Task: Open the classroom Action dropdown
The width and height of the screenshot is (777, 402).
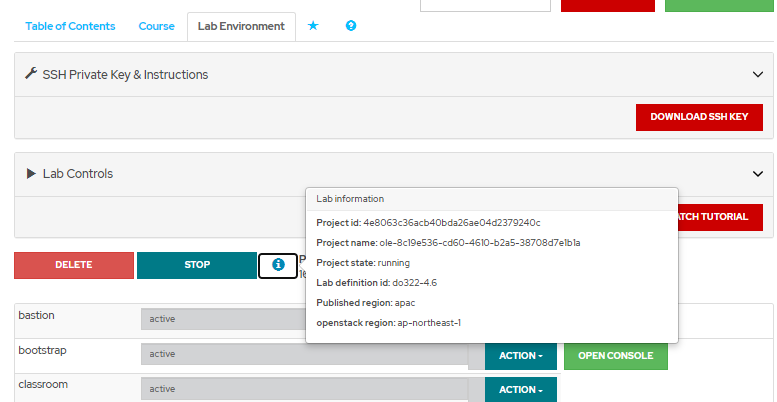Action: pyautogui.click(x=520, y=389)
